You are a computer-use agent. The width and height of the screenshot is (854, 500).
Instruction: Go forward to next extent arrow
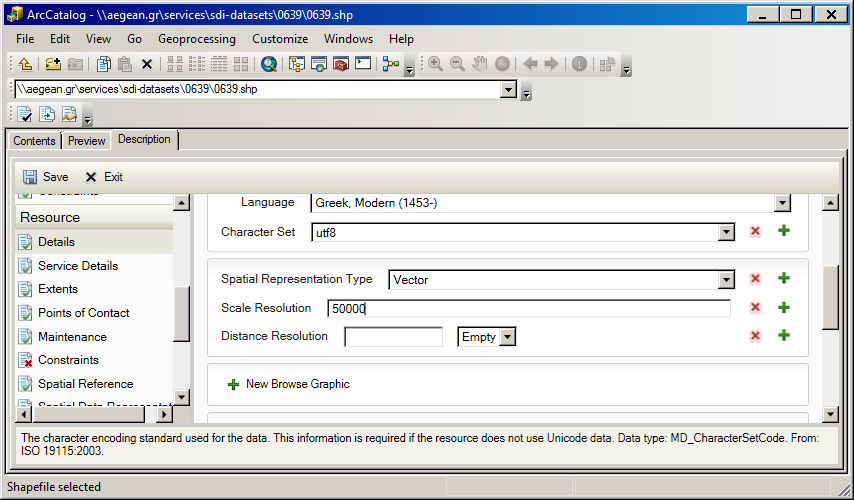(552, 64)
